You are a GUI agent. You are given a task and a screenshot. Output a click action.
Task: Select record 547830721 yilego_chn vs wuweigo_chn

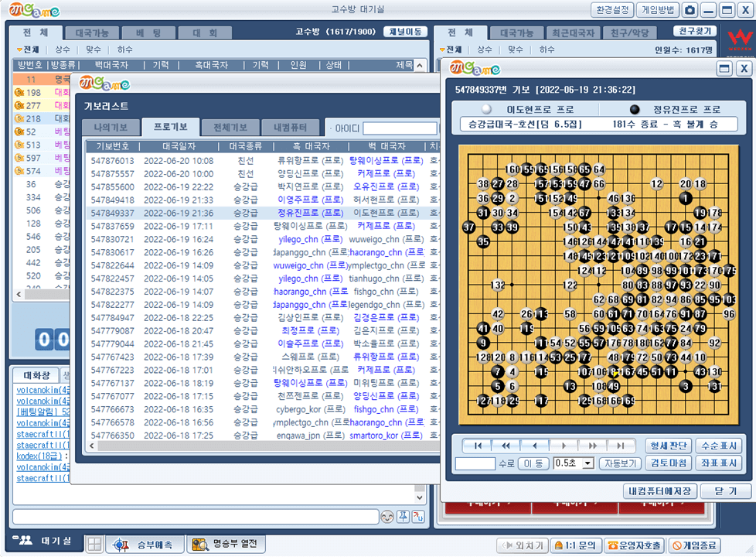pos(262,239)
